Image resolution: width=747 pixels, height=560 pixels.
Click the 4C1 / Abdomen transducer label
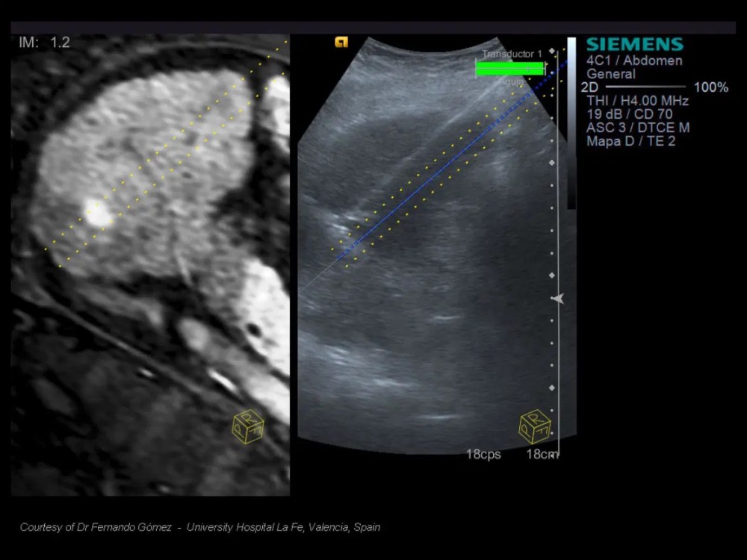click(x=634, y=60)
